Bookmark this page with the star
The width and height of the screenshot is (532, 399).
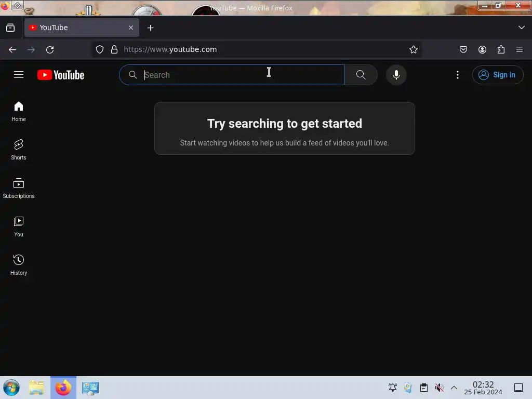click(413, 49)
